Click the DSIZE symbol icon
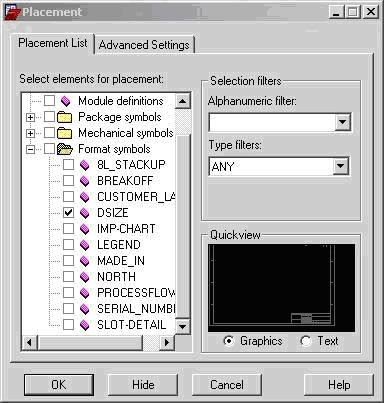The height and width of the screenshot is (403, 384). coord(85,213)
